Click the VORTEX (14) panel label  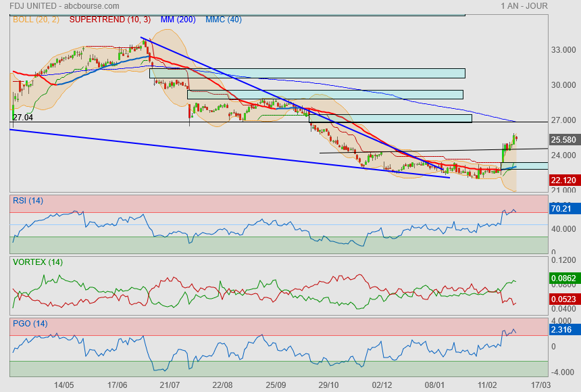pos(38,262)
